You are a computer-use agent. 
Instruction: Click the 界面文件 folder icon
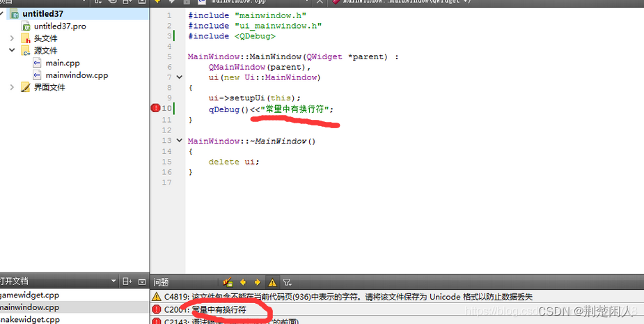coord(26,87)
